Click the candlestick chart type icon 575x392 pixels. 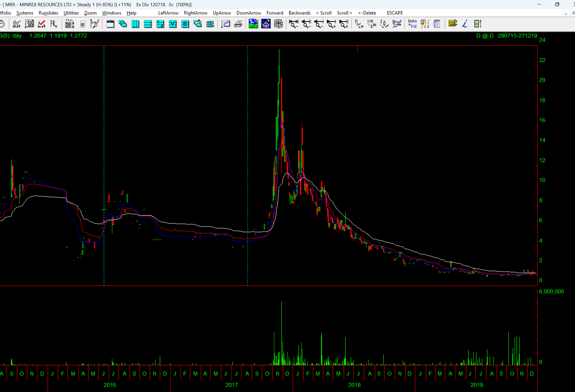[384, 24]
